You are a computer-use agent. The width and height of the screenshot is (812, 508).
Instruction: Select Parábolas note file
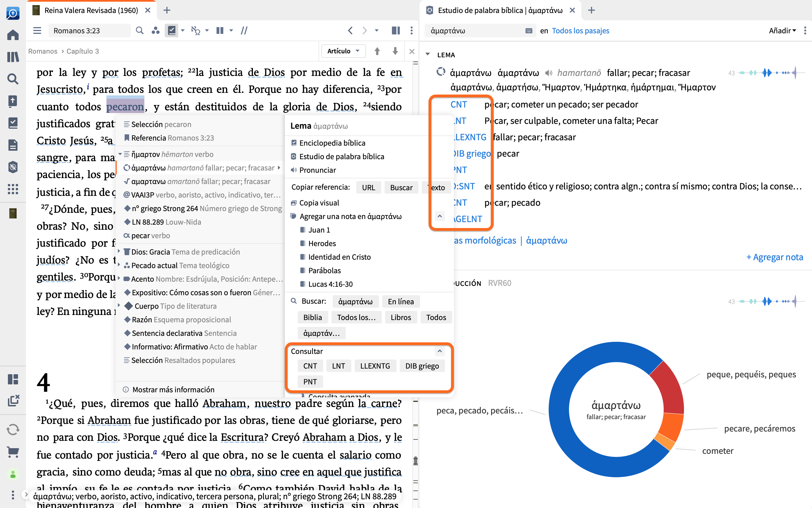pyautogui.click(x=320, y=270)
